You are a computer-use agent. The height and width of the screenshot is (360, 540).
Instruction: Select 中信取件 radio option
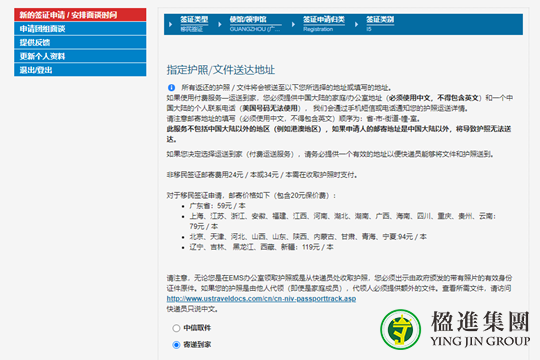click(176, 328)
